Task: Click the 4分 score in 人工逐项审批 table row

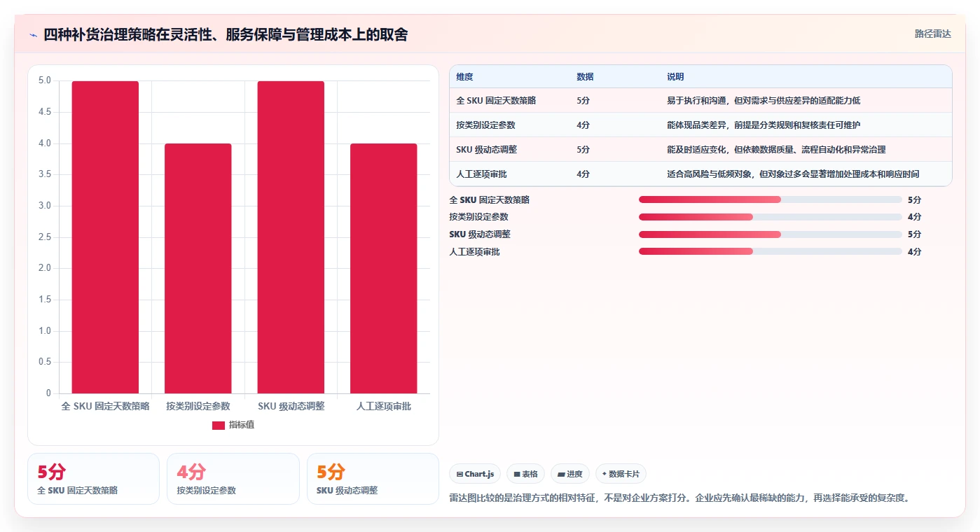Action: point(583,174)
